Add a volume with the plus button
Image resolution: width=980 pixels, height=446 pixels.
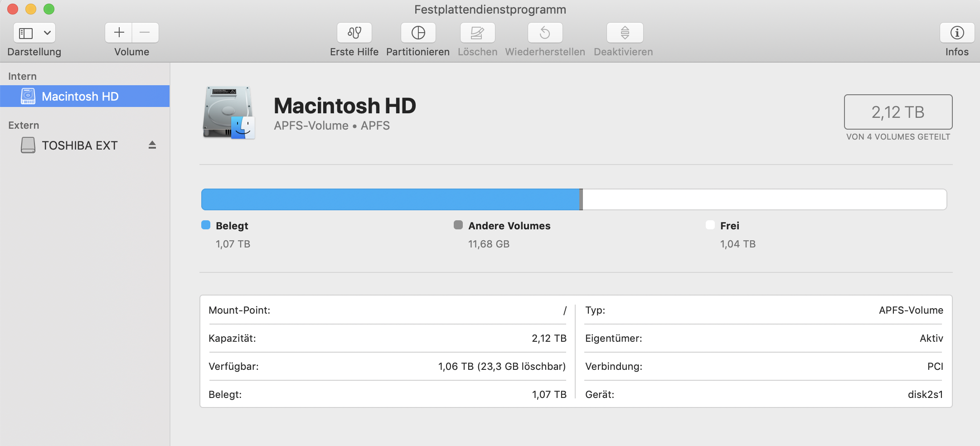[119, 33]
